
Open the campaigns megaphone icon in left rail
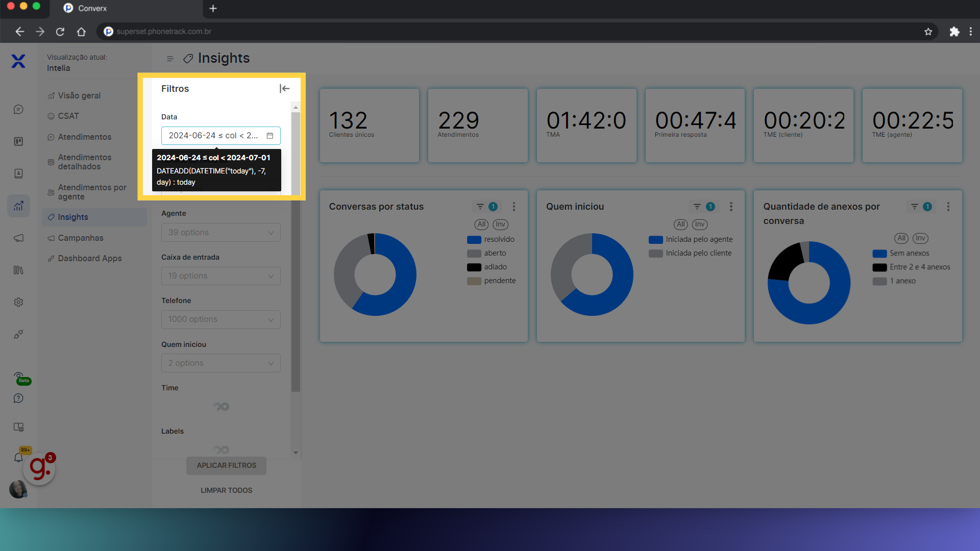[x=19, y=238]
